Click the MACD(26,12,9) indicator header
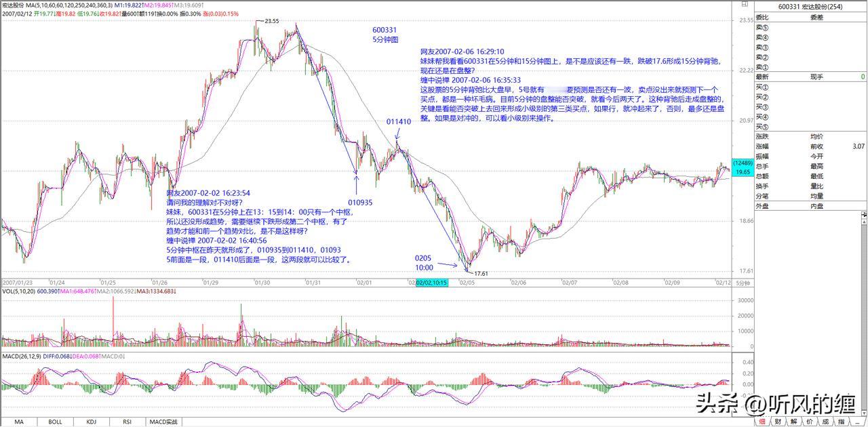The height and width of the screenshot is (427, 868). tap(22, 356)
